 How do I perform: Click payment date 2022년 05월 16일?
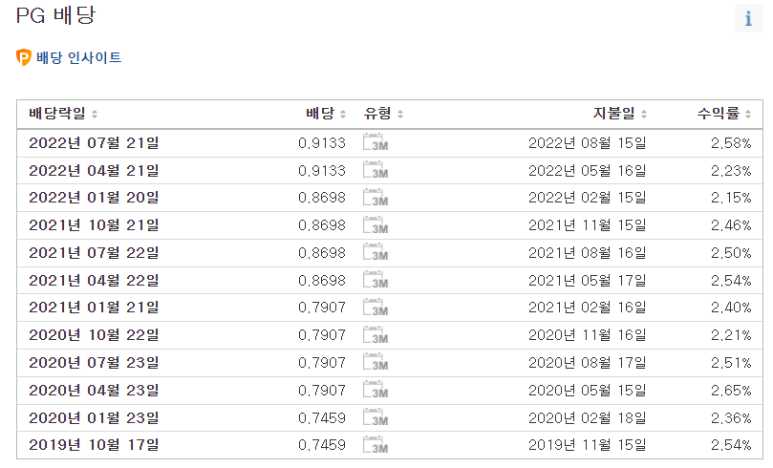coord(587,171)
